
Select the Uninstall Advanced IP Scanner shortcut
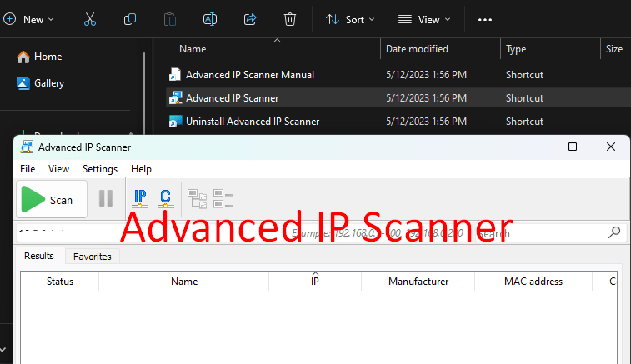tap(253, 122)
